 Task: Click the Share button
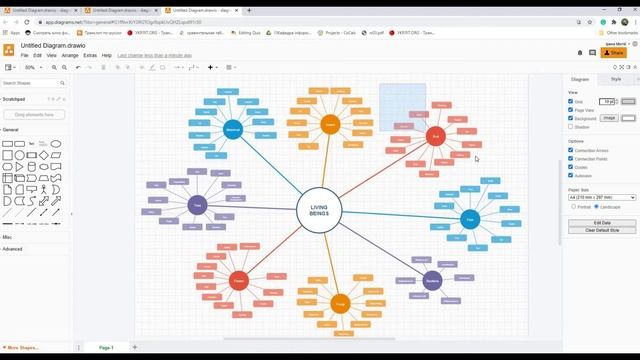pyautogui.click(x=613, y=53)
